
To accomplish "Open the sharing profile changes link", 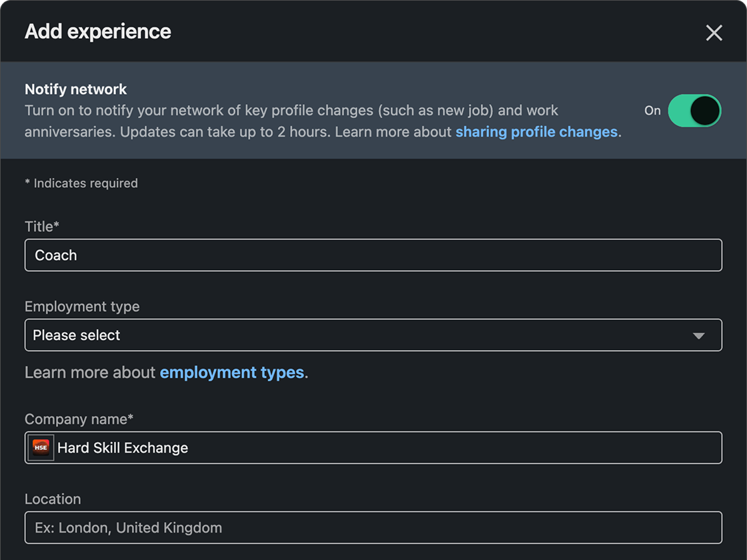I will tap(536, 132).
